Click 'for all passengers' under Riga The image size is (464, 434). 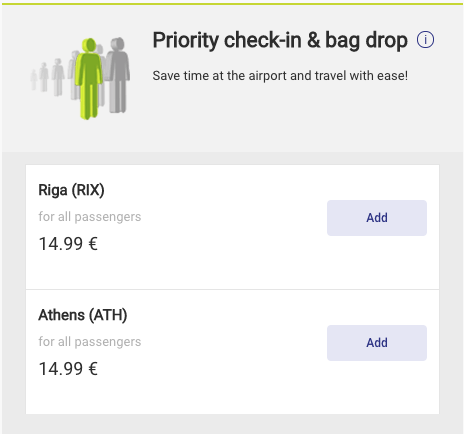coord(90,217)
